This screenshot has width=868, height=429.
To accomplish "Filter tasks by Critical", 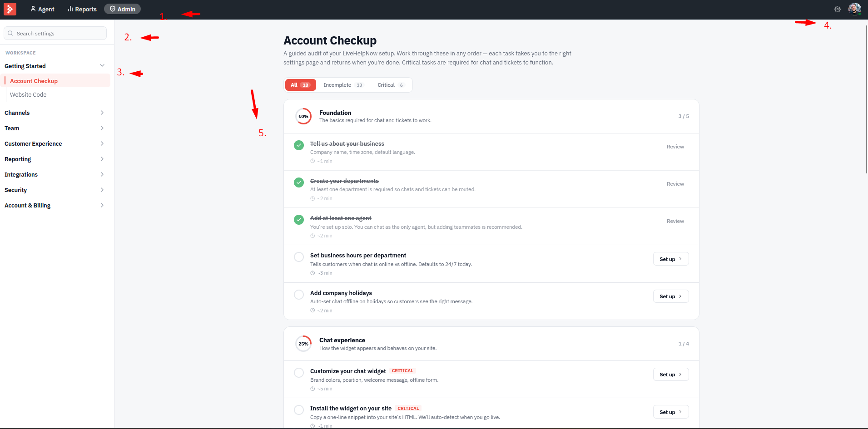I will [x=391, y=85].
